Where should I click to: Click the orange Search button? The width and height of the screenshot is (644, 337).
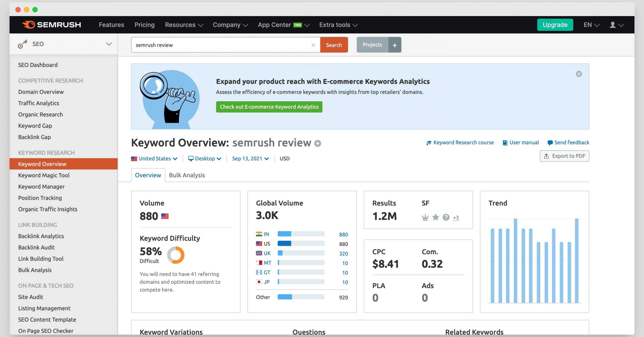(334, 45)
